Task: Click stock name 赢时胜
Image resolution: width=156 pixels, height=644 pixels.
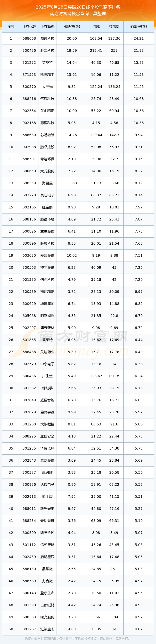Action: 47,472
